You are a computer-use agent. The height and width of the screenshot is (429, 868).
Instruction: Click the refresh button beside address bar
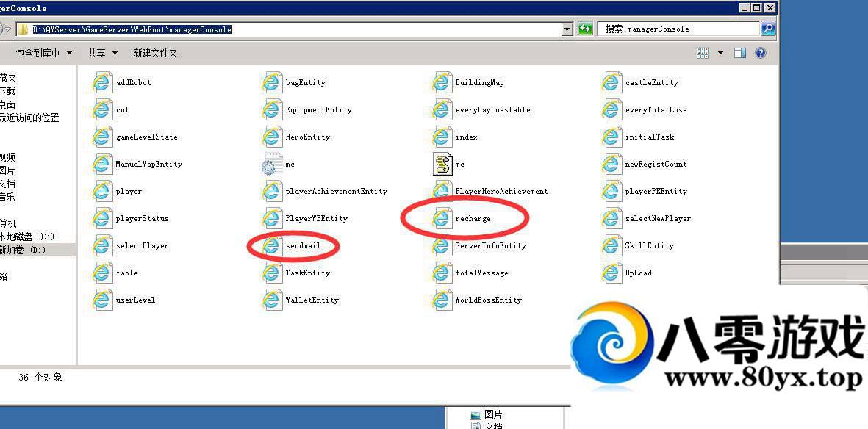click(x=585, y=29)
